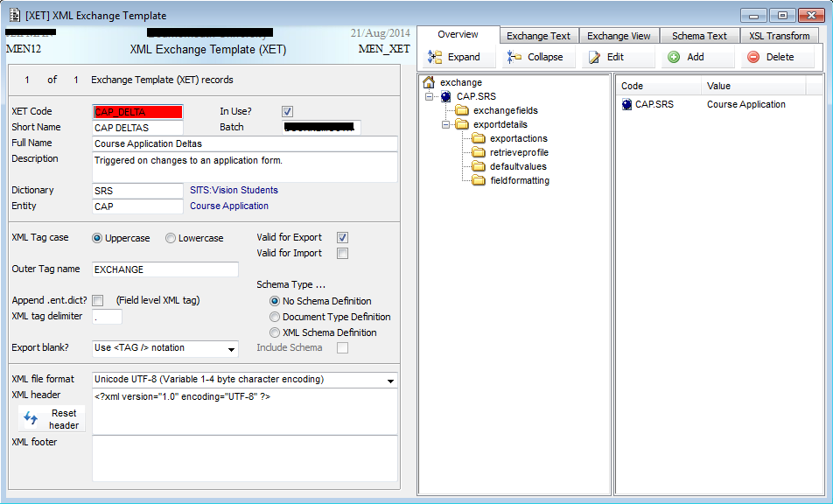Click the Collapse toolbar icon
The image size is (833, 504).
514,57
